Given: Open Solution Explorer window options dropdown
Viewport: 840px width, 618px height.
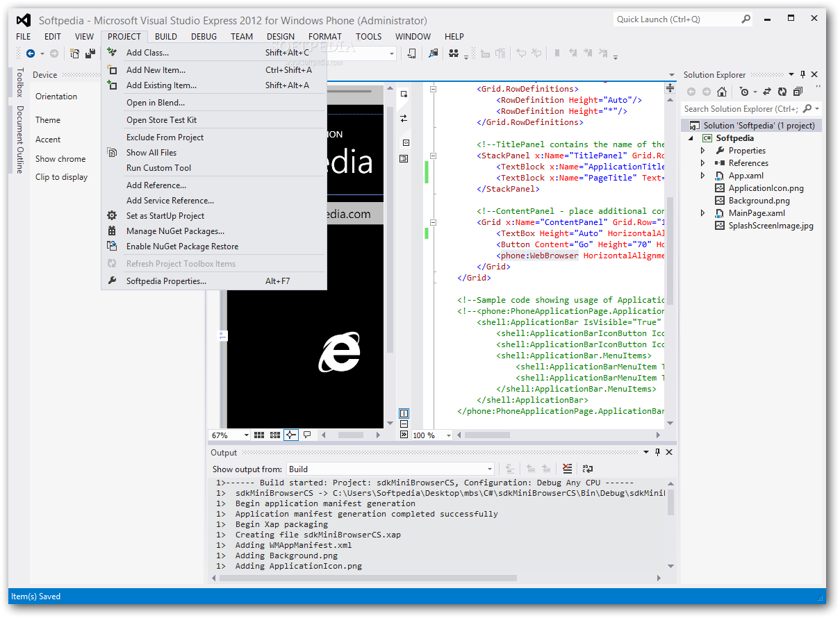Looking at the screenshot, I should pos(791,74).
